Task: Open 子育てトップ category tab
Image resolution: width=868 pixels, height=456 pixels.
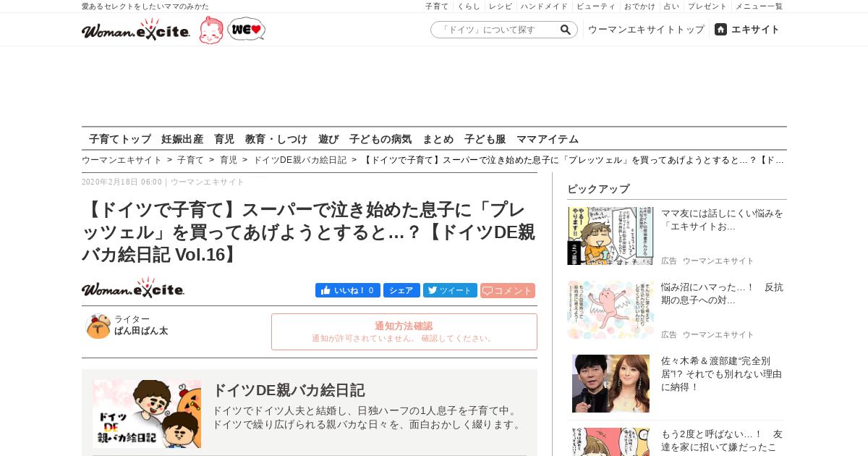Action: [120, 139]
